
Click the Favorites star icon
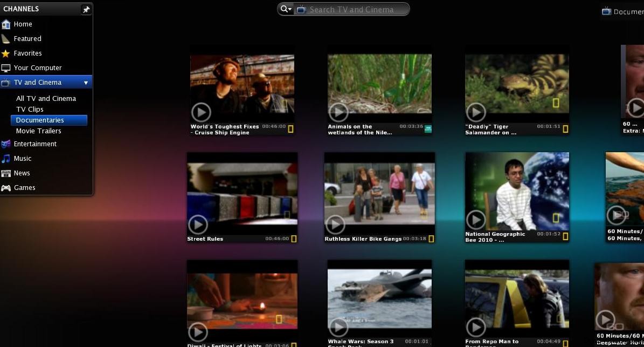tap(6, 53)
